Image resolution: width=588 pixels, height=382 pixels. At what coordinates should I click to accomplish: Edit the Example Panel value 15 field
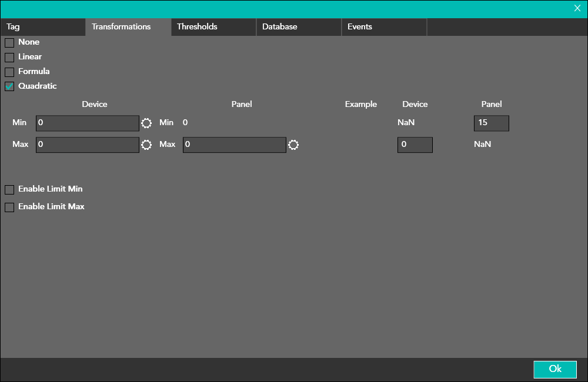[491, 123]
